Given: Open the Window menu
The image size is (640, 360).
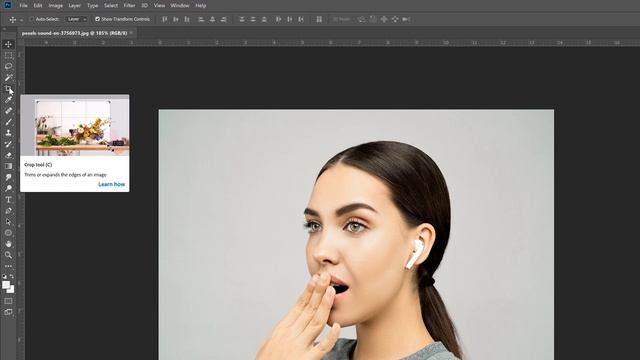Looking at the screenshot, I should pos(180,6).
